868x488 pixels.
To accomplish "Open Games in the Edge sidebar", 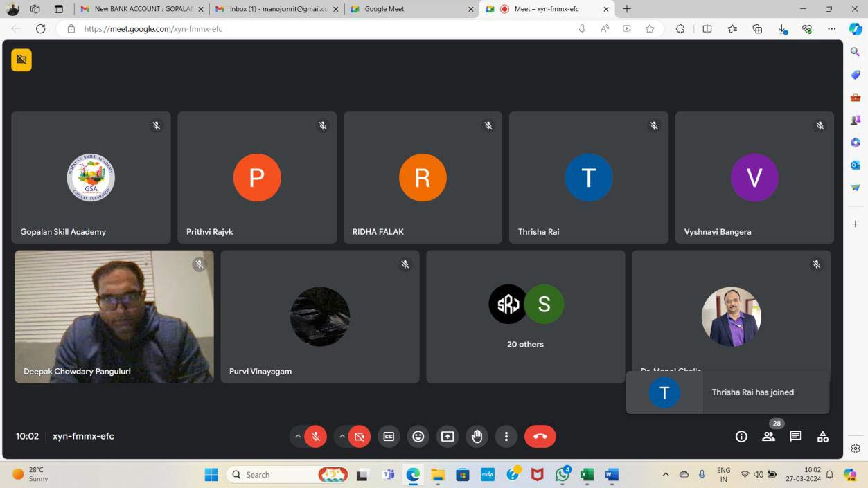I will pos(856,120).
